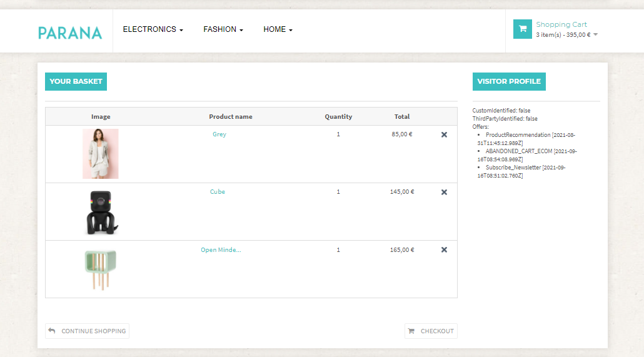Open the Open Minde... product link
The image size is (644, 357).
(x=221, y=250)
